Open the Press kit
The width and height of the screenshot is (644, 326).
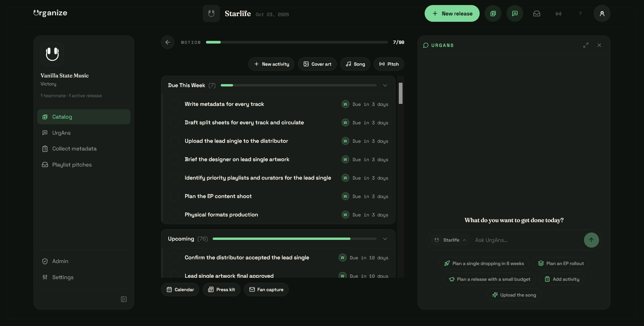(221, 289)
